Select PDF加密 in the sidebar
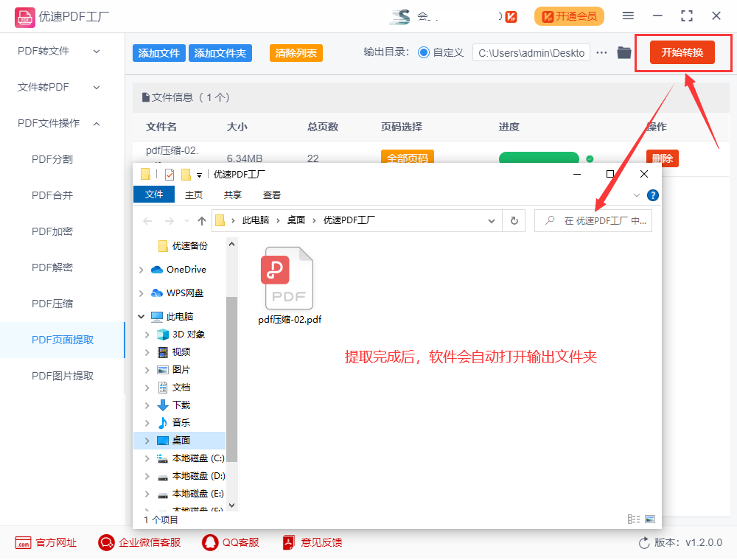The image size is (737, 560). [x=52, y=231]
